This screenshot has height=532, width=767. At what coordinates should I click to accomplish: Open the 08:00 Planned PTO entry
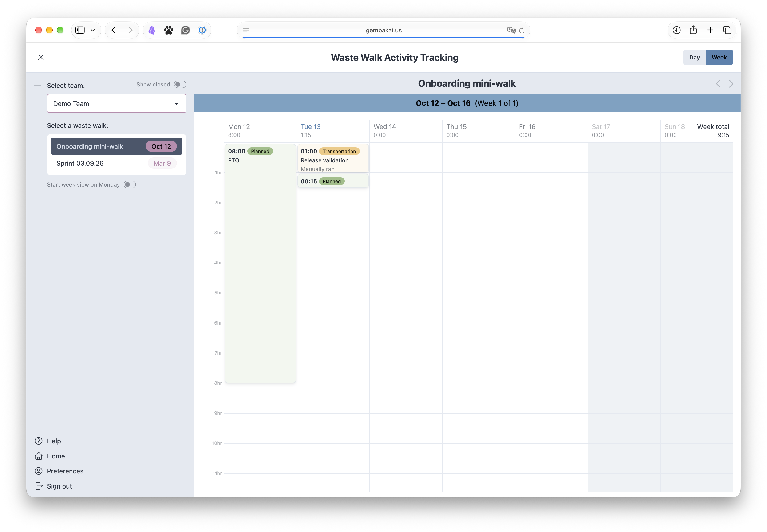[x=260, y=263]
